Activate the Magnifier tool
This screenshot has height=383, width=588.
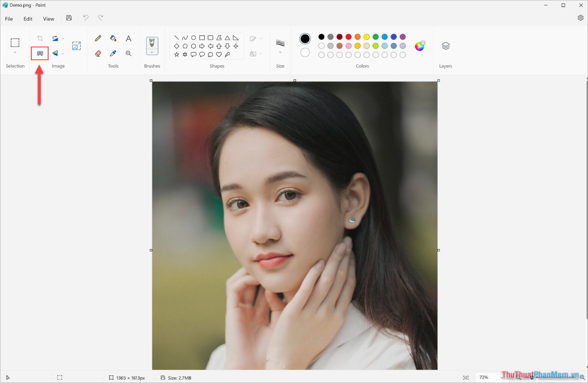[x=128, y=54]
